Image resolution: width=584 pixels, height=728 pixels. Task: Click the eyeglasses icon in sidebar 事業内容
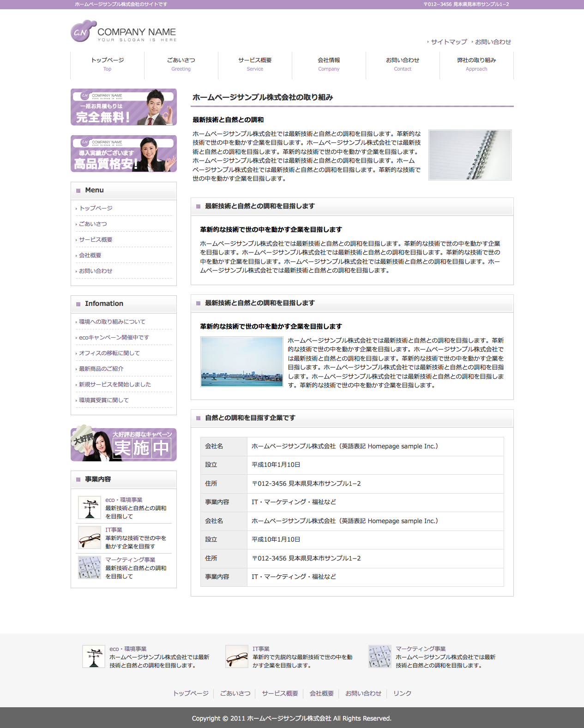point(90,537)
